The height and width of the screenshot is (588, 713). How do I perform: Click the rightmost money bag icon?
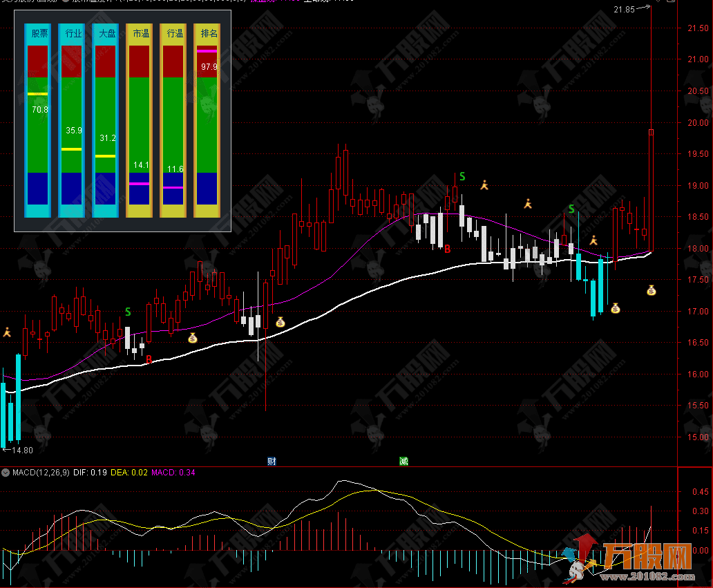(x=651, y=290)
